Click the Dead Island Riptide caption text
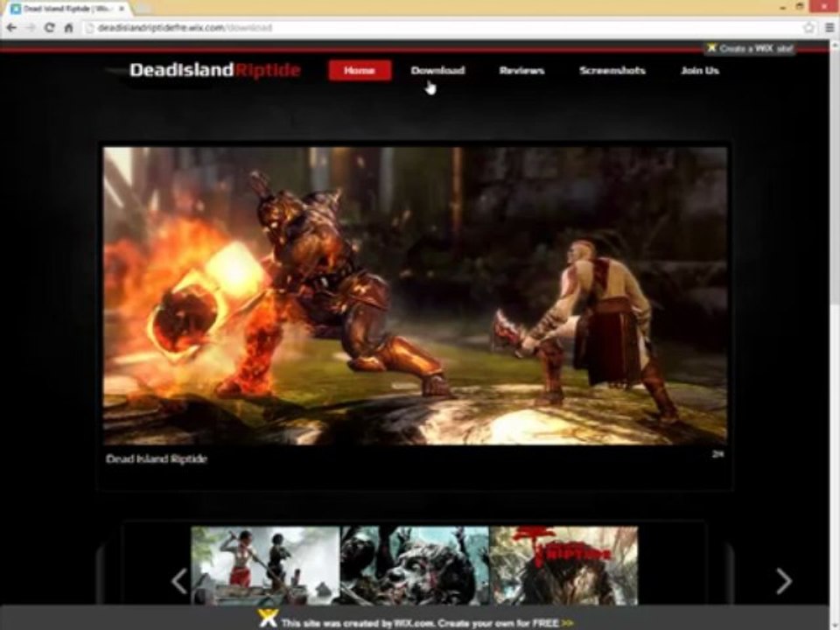Viewport: 840px width, 630px height. coord(157,459)
